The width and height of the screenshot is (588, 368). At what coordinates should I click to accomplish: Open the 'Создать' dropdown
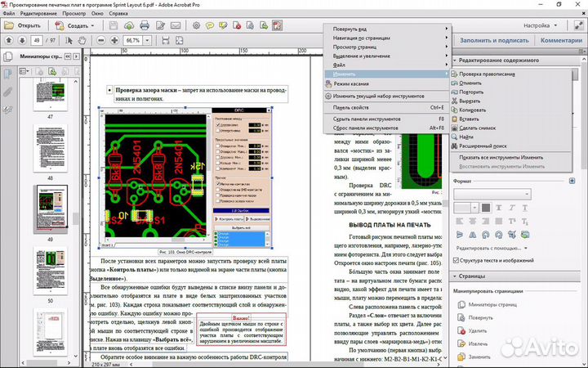(x=92, y=26)
